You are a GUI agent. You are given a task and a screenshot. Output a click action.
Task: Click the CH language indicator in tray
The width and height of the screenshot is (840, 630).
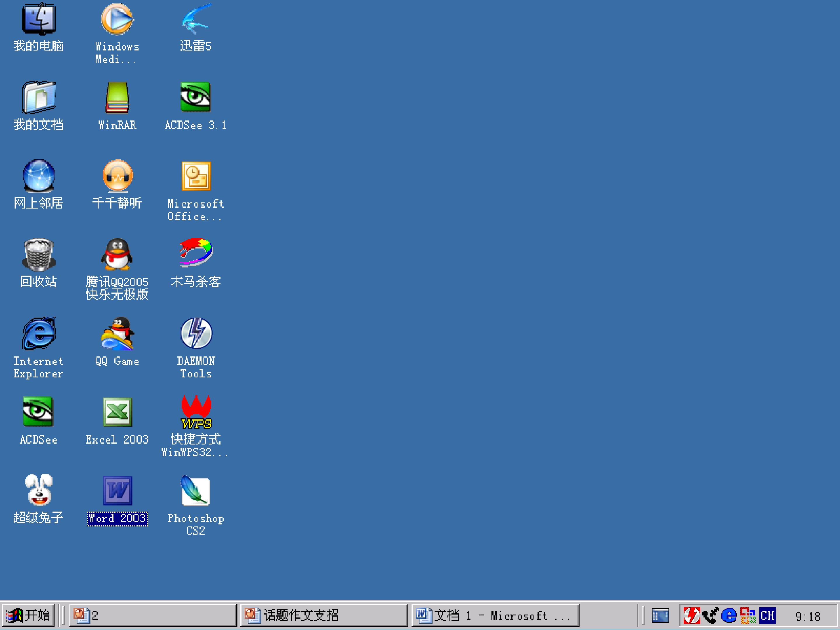[x=767, y=615]
